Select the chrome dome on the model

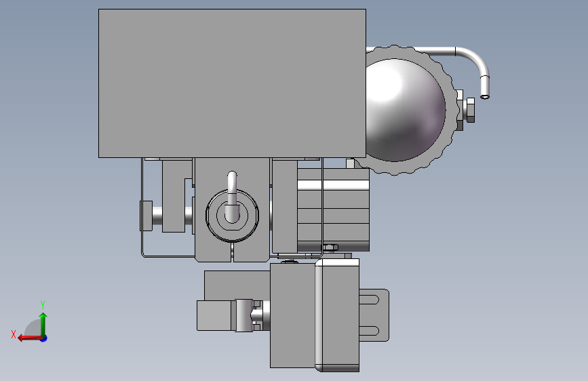tap(406, 110)
